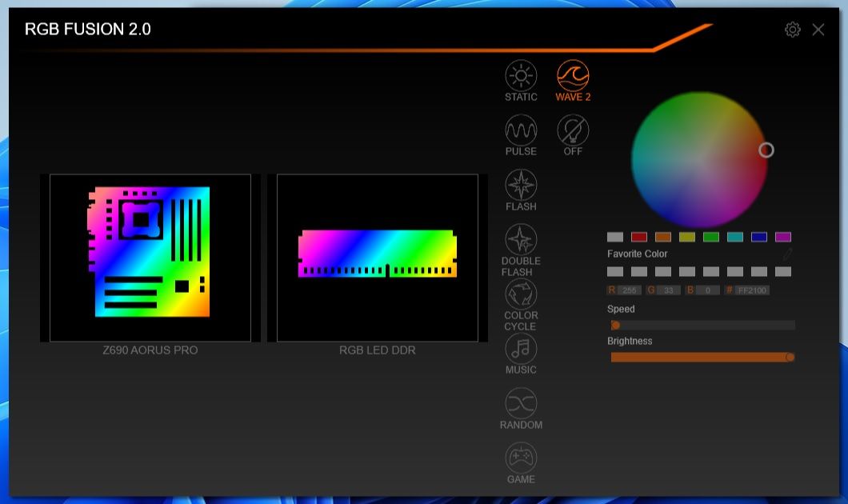The height and width of the screenshot is (504, 848).
Task: Choose the Wave 2 effect icon
Action: 573,76
